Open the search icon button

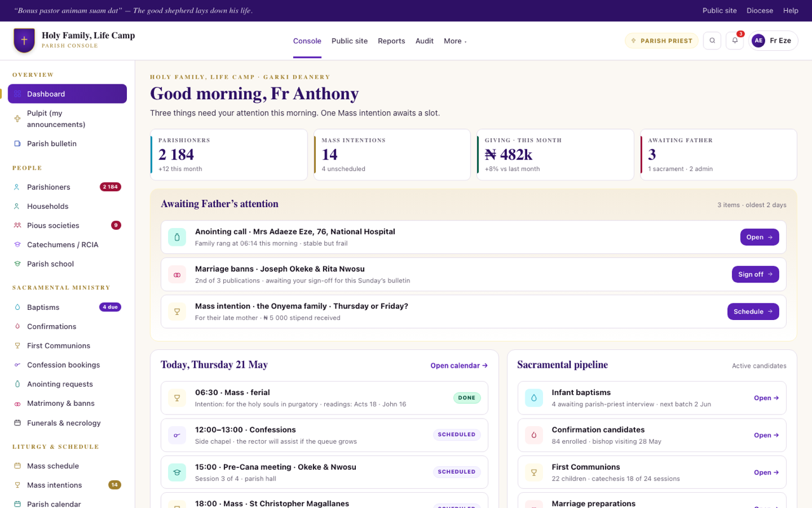712,41
